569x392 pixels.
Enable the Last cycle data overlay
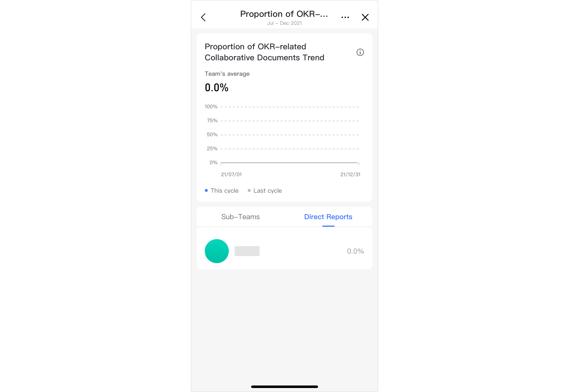coord(265,190)
